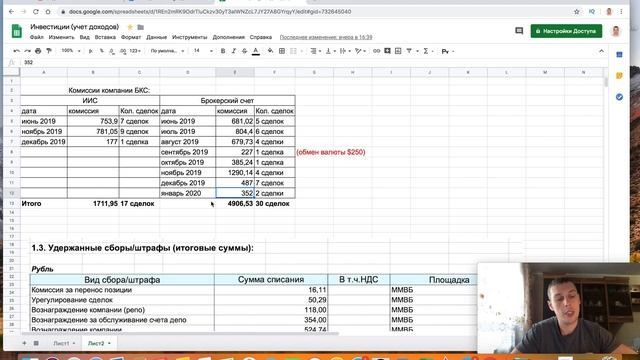
Task: Open the Вид menu
Action: pyautogui.click(x=84, y=37)
